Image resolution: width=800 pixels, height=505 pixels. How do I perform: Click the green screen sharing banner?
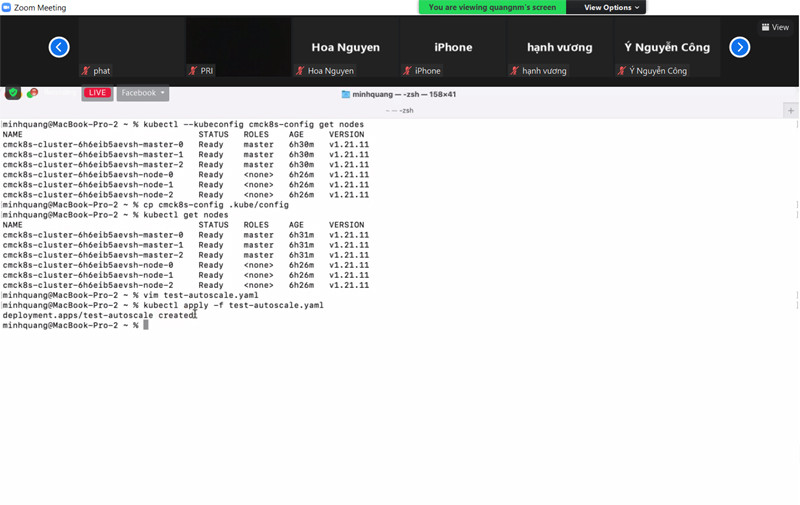[492, 7]
